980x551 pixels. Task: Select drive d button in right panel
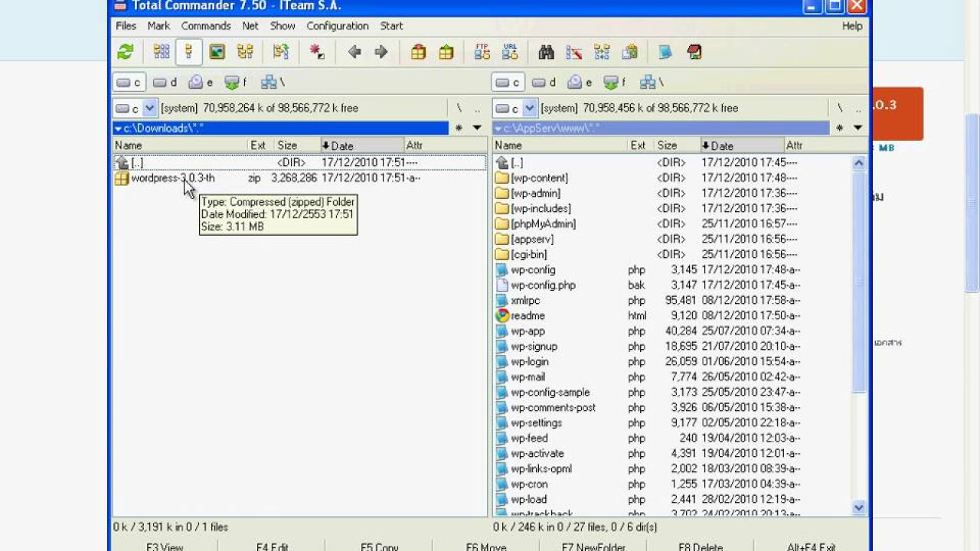pyautogui.click(x=544, y=82)
